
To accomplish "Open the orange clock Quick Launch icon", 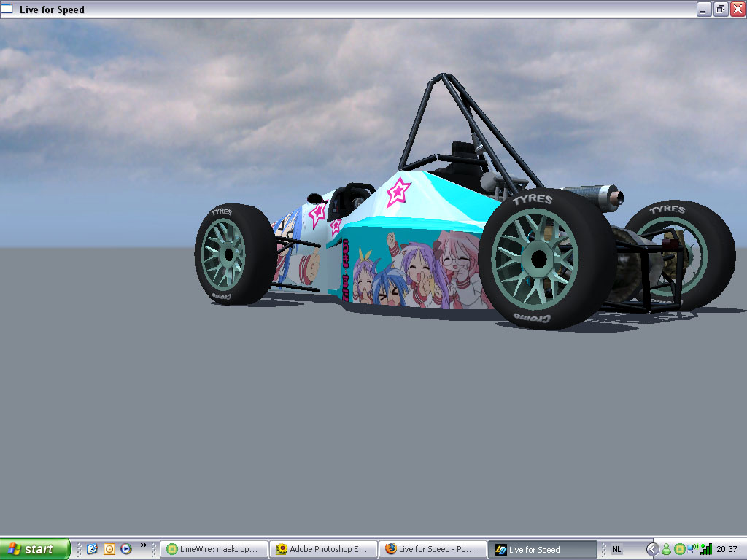I will coord(109,549).
